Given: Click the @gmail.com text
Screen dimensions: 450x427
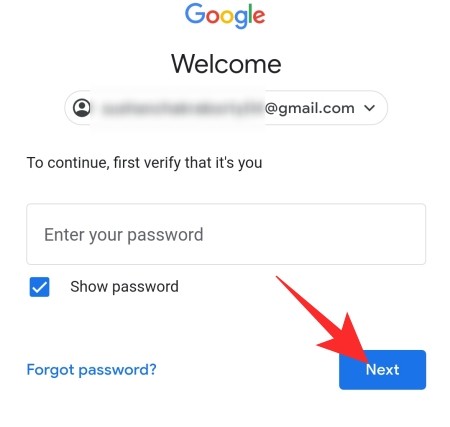Looking at the screenshot, I should pos(310,108).
